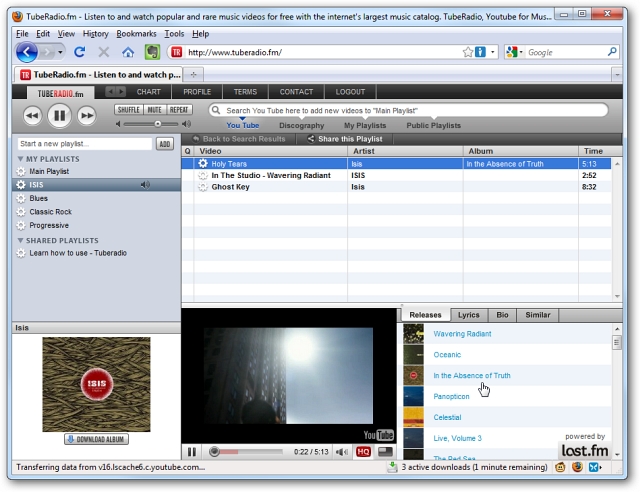Click the fullscreen icon in video player
The height and width of the screenshot is (492, 640).
385,452
